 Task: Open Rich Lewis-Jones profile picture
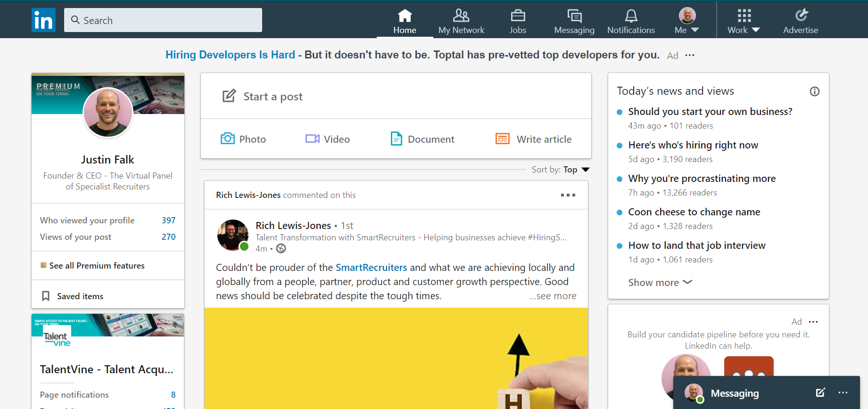click(233, 235)
